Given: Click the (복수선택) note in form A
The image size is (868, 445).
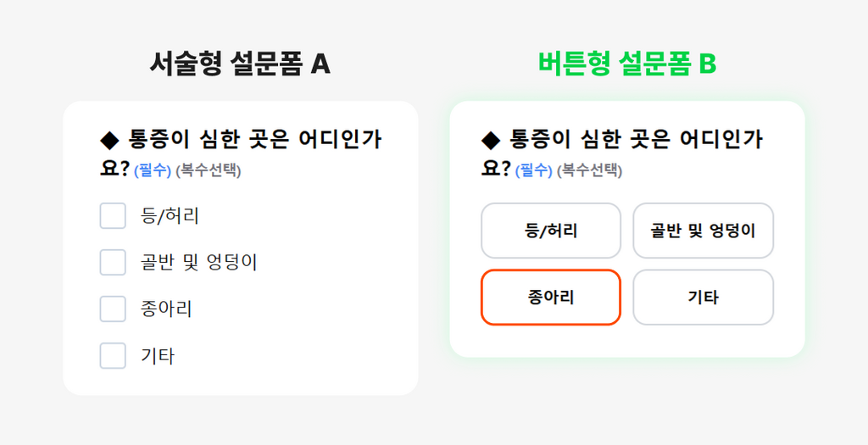Looking at the screenshot, I should tap(209, 170).
